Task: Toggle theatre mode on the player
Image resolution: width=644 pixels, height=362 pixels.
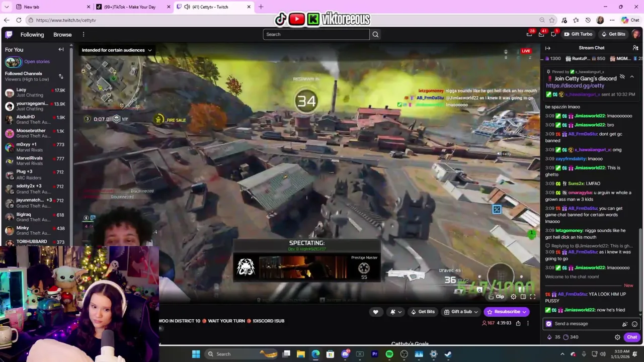Action: 523,297
